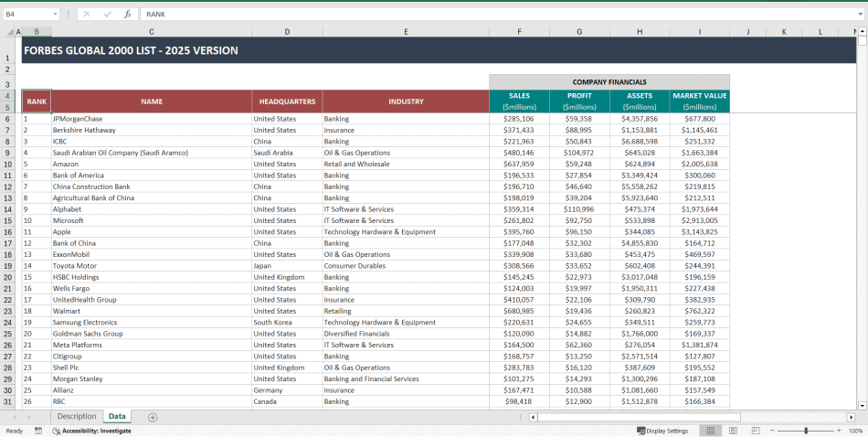The height and width of the screenshot is (437, 868).
Task: Open the Description sheet tab
Action: click(76, 417)
